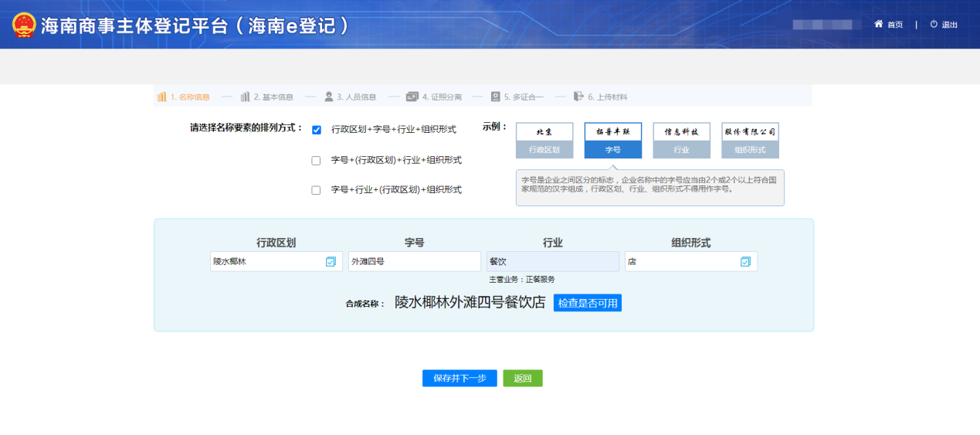Open the 组织形式 selector icon
This screenshot has height=435, width=980.
pyautogui.click(x=745, y=262)
